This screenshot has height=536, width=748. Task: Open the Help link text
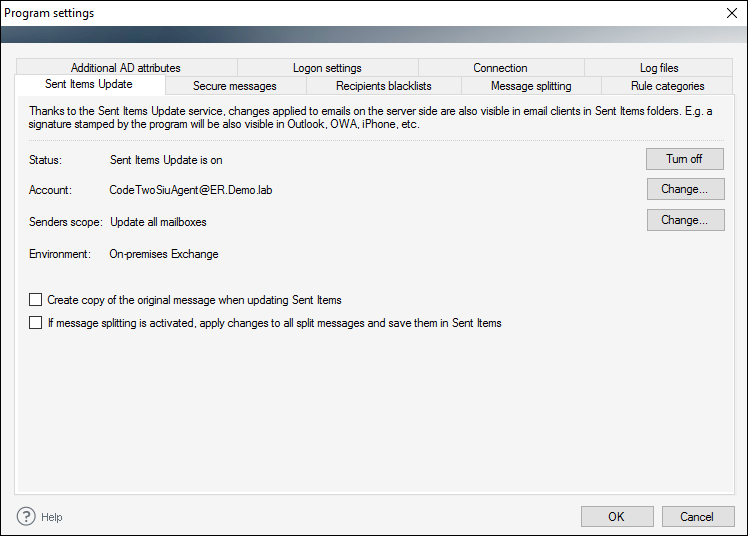(52, 517)
